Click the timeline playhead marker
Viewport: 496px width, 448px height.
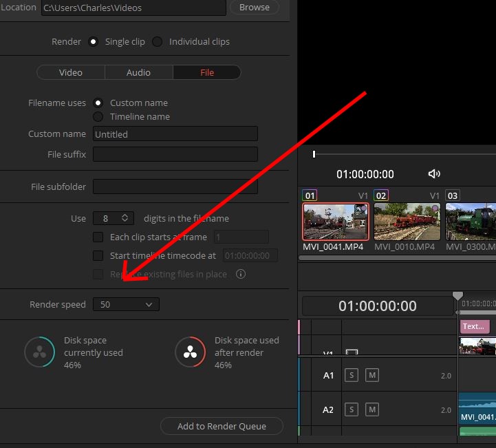coord(457,296)
